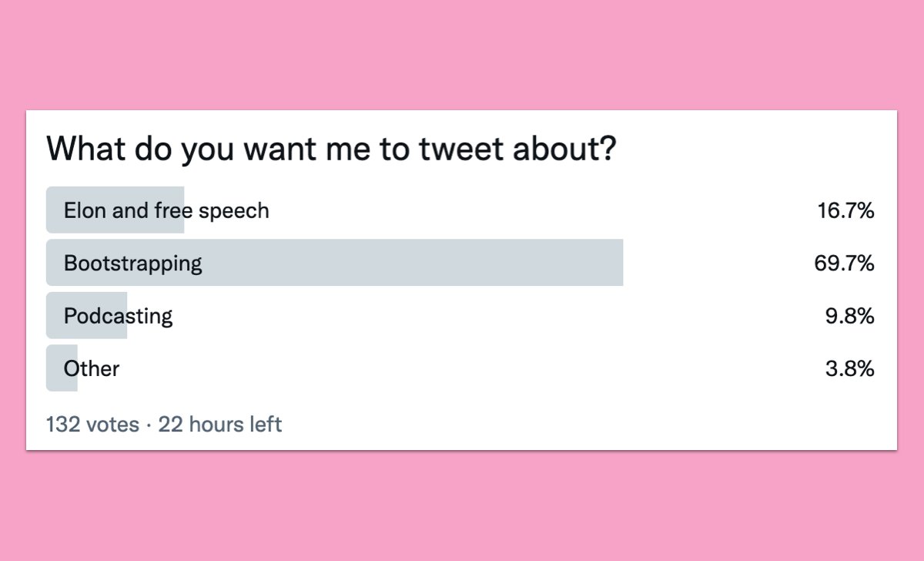Choose the 'Podcasting' poll option label
This screenshot has width=924, height=561.
point(118,316)
